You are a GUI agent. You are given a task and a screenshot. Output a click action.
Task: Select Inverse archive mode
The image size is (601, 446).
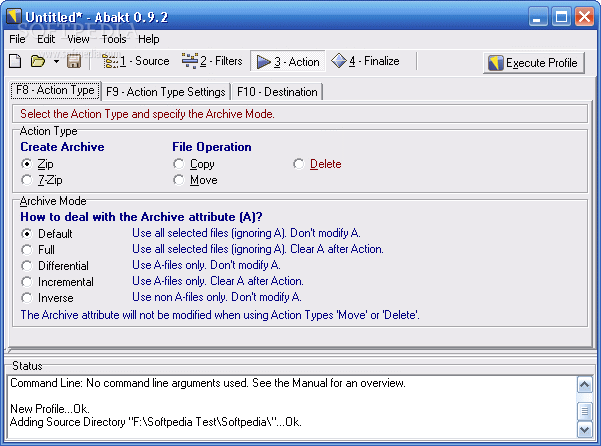(26, 298)
